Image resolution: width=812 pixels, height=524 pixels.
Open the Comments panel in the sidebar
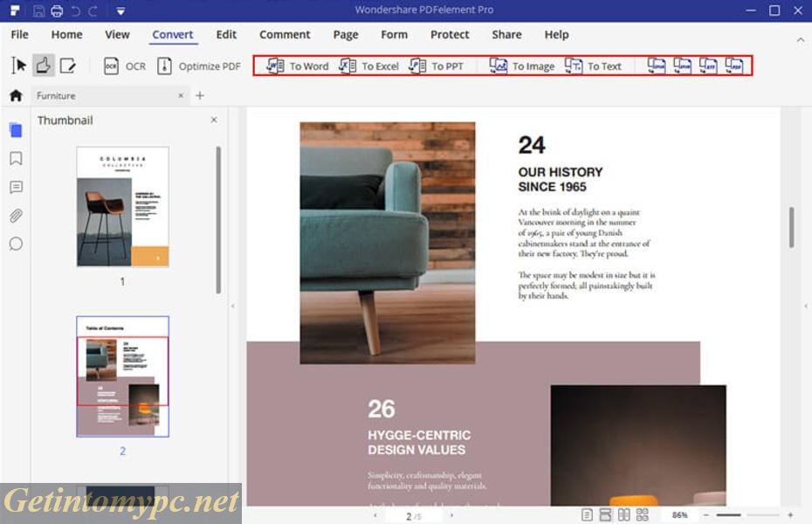click(15, 187)
